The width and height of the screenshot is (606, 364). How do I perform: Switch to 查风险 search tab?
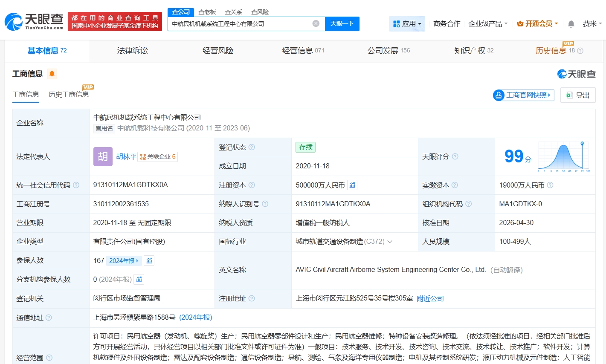click(260, 12)
